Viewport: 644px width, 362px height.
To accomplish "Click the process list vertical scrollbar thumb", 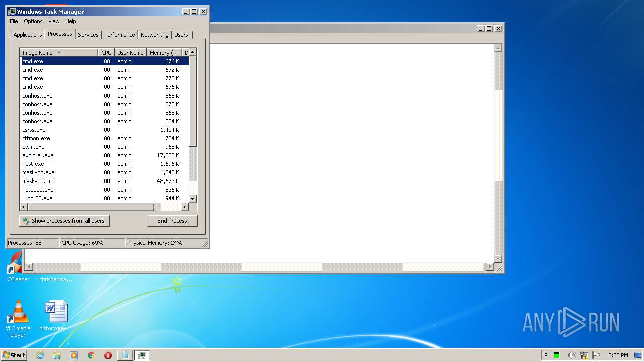I will (193, 102).
